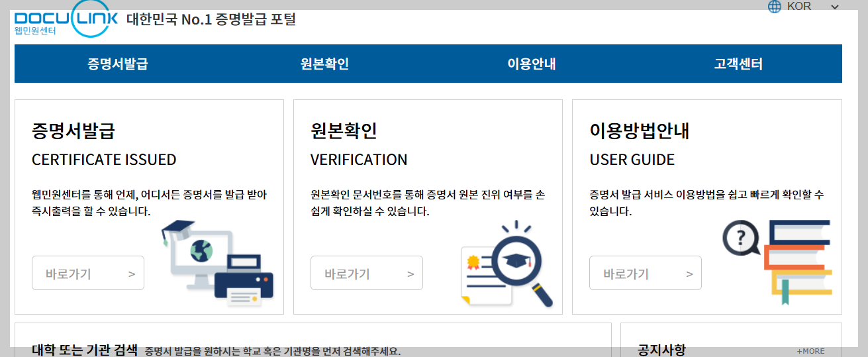Click the CERTIFICATE ISSUED subtitle

click(104, 160)
